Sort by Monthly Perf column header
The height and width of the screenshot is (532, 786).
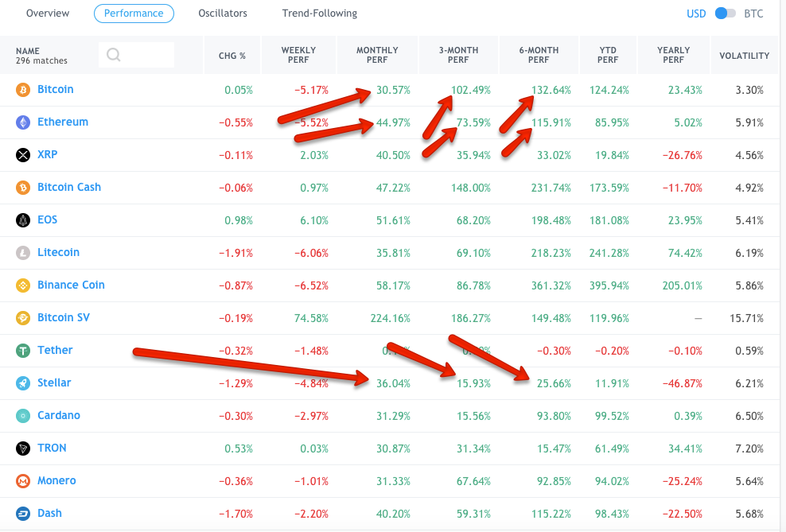pyautogui.click(x=377, y=55)
